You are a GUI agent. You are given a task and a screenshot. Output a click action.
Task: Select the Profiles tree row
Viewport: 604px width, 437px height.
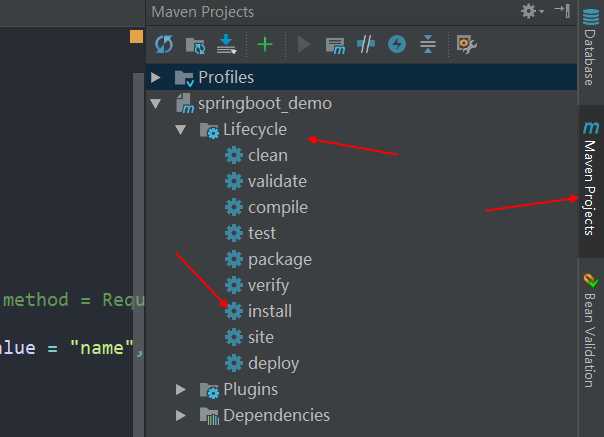coord(361,77)
